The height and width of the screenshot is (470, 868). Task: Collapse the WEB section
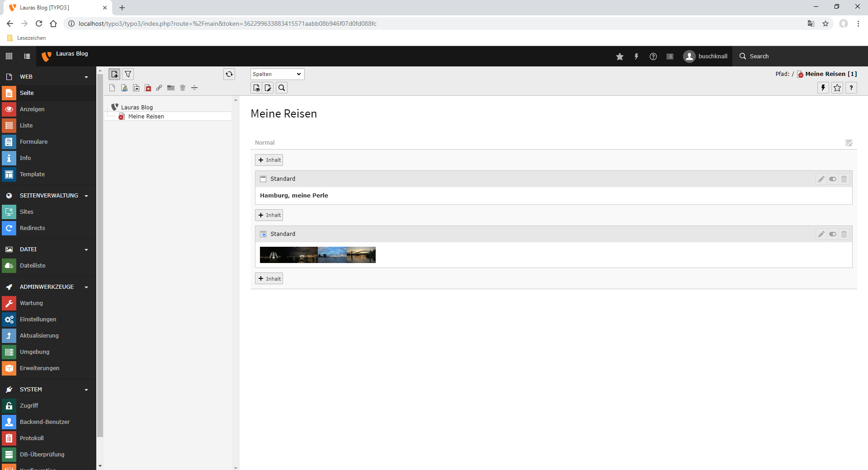click(x=86, y=77)
